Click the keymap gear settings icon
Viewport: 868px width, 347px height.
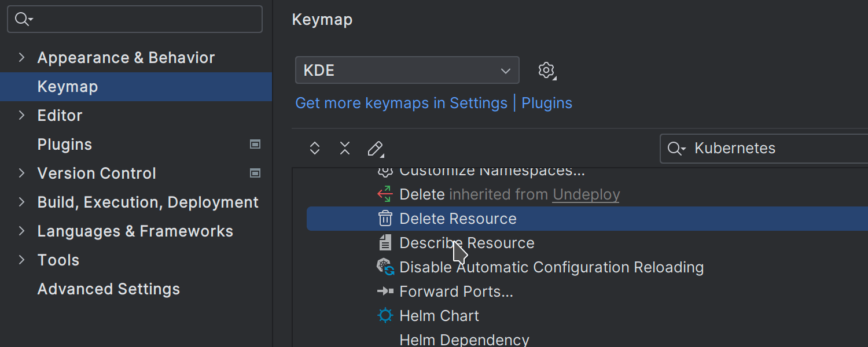tap(546, 71)
